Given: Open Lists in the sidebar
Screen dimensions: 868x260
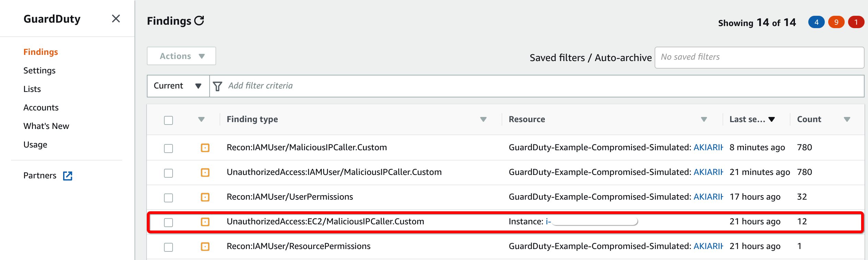Looking at the screenshot, I should click(x=32, y=89).
